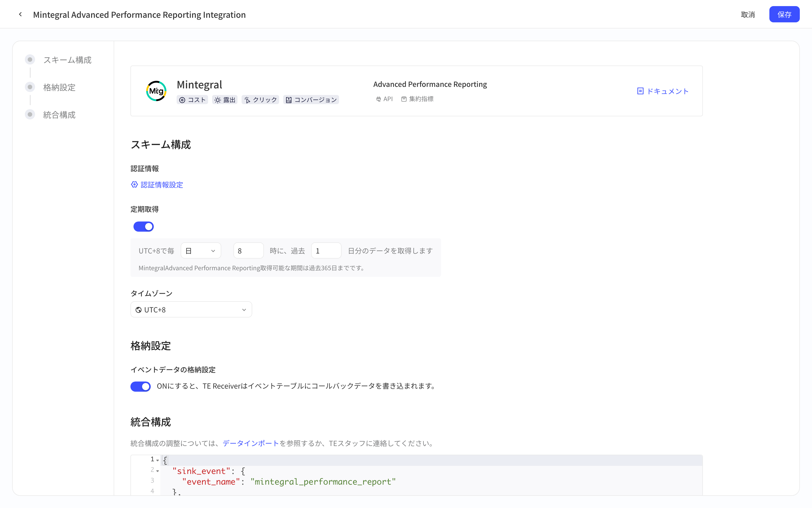Click the クリック tag icon
The image size is (812, 508).
point(247,100)
